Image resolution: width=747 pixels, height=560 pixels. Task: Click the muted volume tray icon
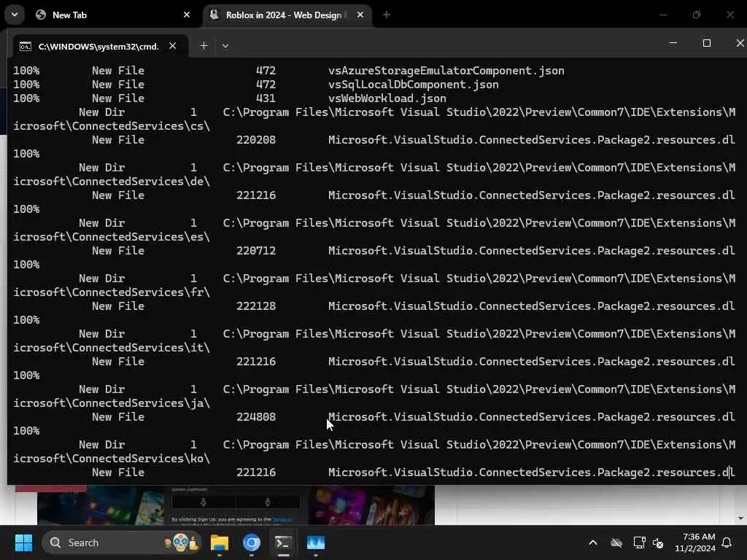658,542
